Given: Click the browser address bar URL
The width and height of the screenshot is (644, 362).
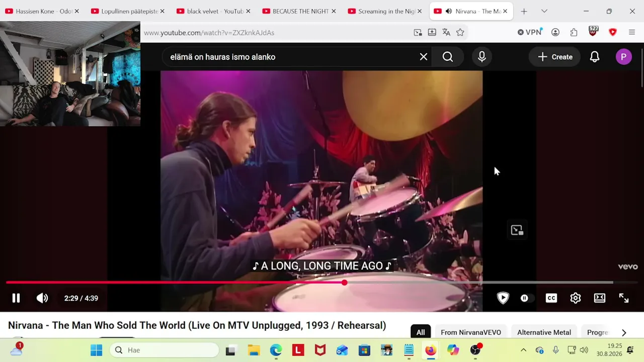Looking at the screenshot, I should pos(209,33).
